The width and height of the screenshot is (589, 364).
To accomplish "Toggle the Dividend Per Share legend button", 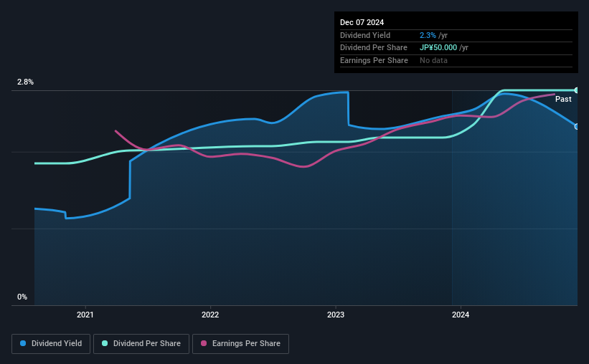I will [x=141, y=344].
